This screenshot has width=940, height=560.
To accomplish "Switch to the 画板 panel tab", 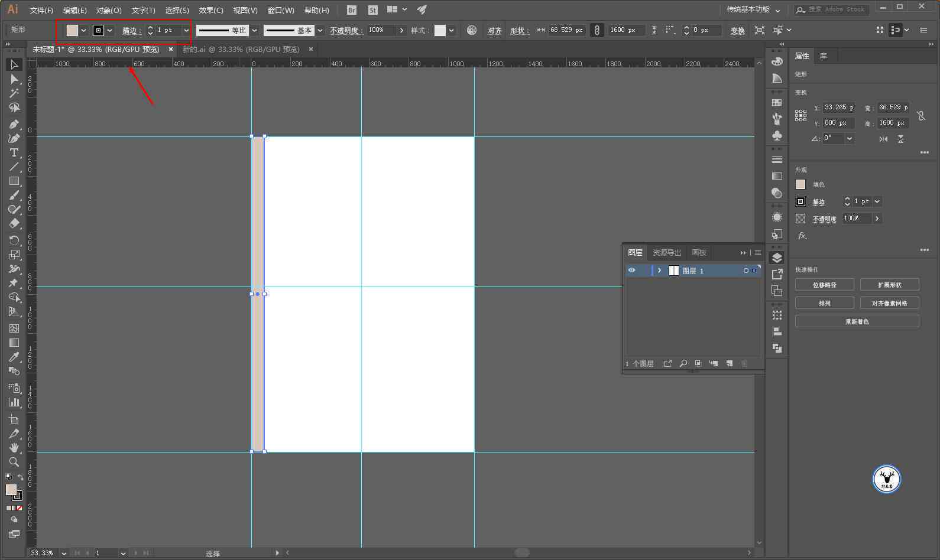I will pyautogui.click(x=699, y=253).
